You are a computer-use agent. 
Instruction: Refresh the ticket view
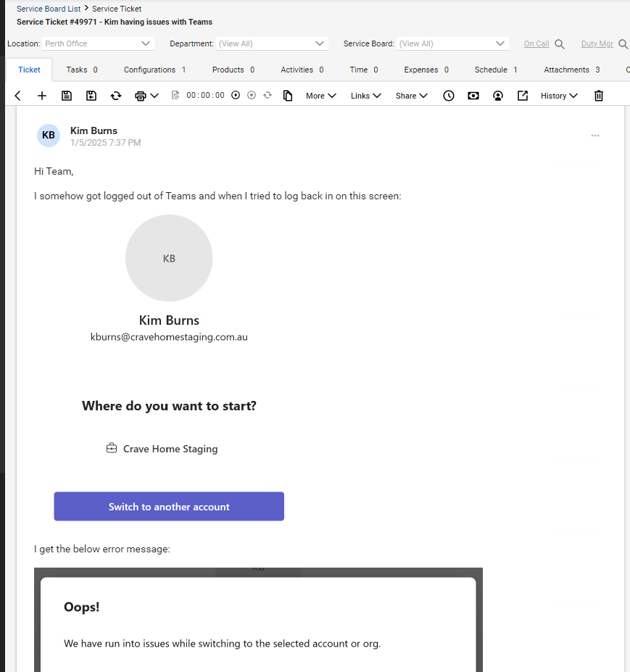tap(116, 96)
